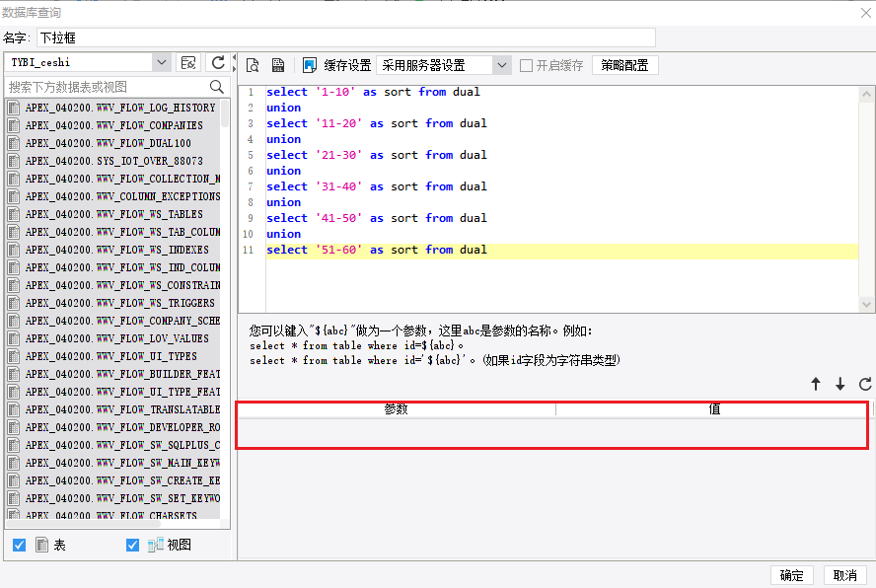This screenshot has width=876, height=588.
Task: Click the 参数 column header
Action: [397, 409]
